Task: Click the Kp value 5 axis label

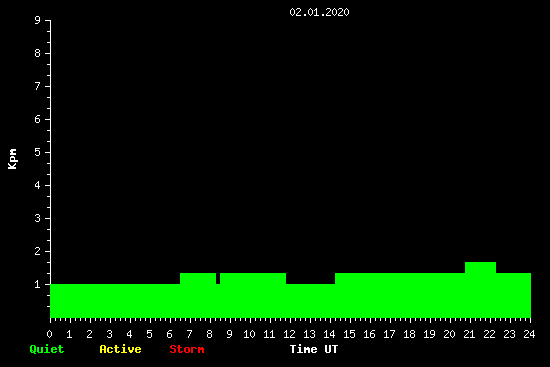Action: pyautogui.click(x=37, y=152)
